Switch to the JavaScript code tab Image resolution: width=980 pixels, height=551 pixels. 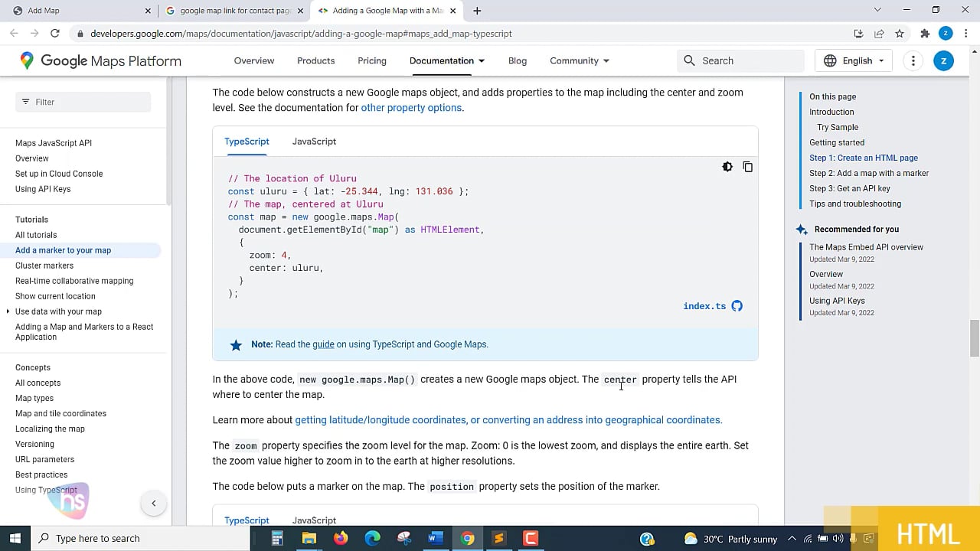pyautogui.click(x=314, y=142)
